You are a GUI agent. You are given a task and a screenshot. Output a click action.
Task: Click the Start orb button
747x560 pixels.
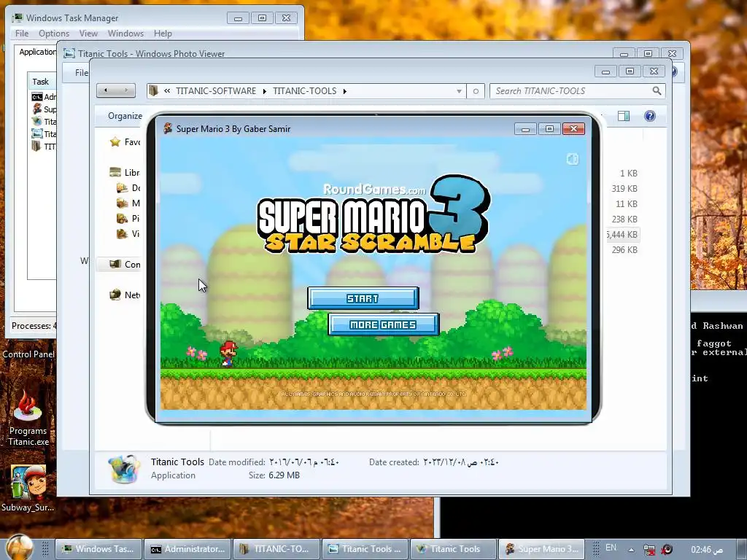click(x=20, y=548)
